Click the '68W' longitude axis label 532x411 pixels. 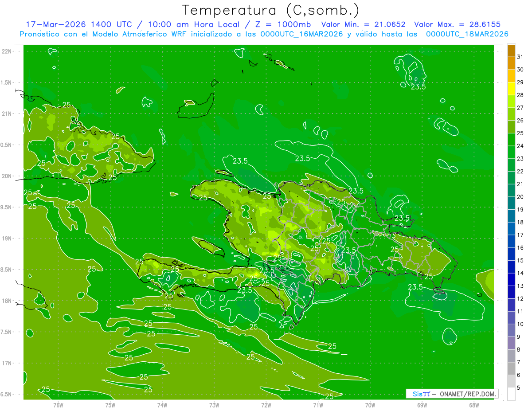[474, 405]
